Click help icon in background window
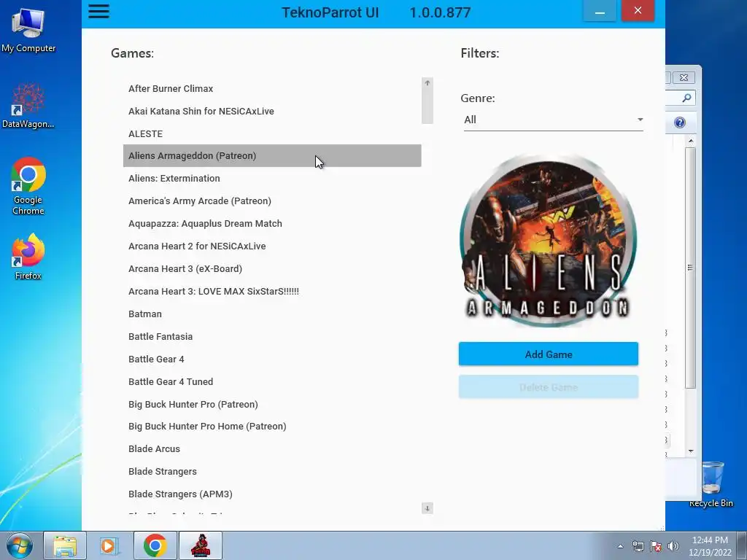747x560 pixels. coord(680,122)
